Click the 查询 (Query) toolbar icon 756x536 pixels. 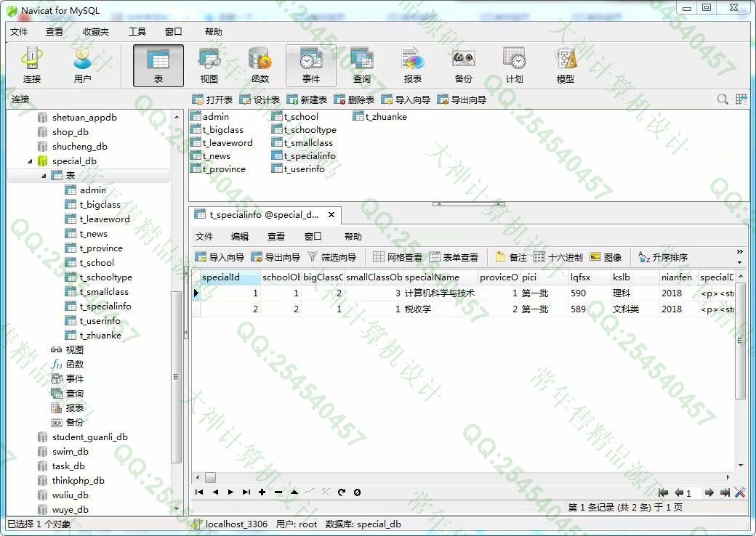(362, 65)
